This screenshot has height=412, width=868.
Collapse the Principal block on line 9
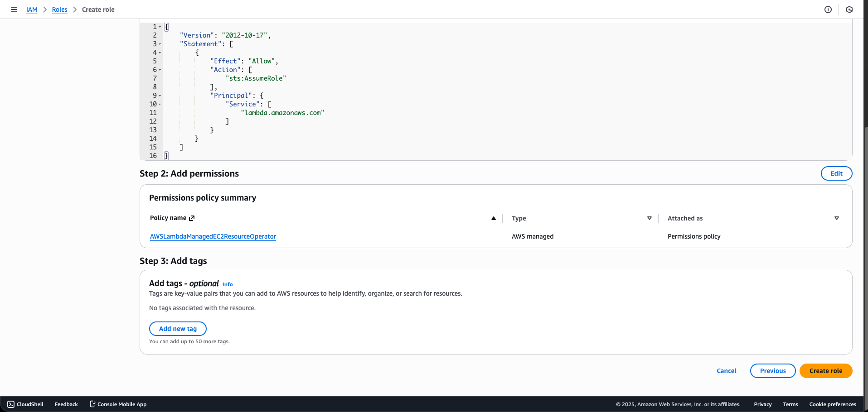coord(159,96)
